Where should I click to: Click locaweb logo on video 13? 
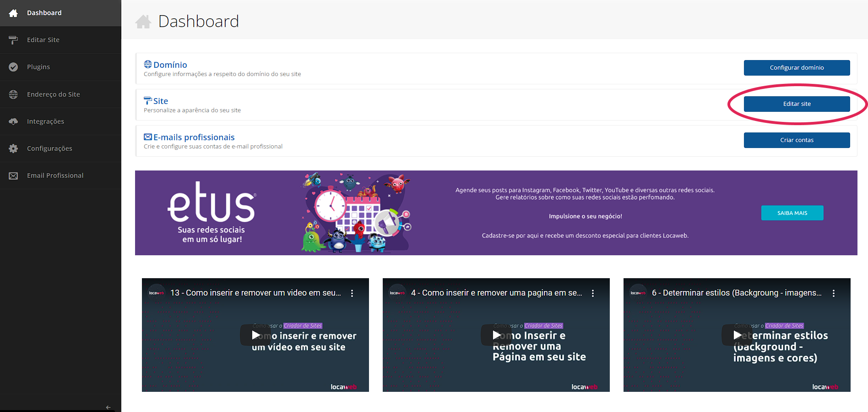(x=343, y=387)
